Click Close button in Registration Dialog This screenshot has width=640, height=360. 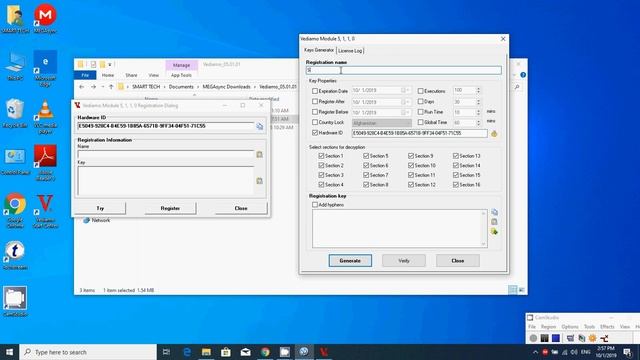tap(241, 208)
